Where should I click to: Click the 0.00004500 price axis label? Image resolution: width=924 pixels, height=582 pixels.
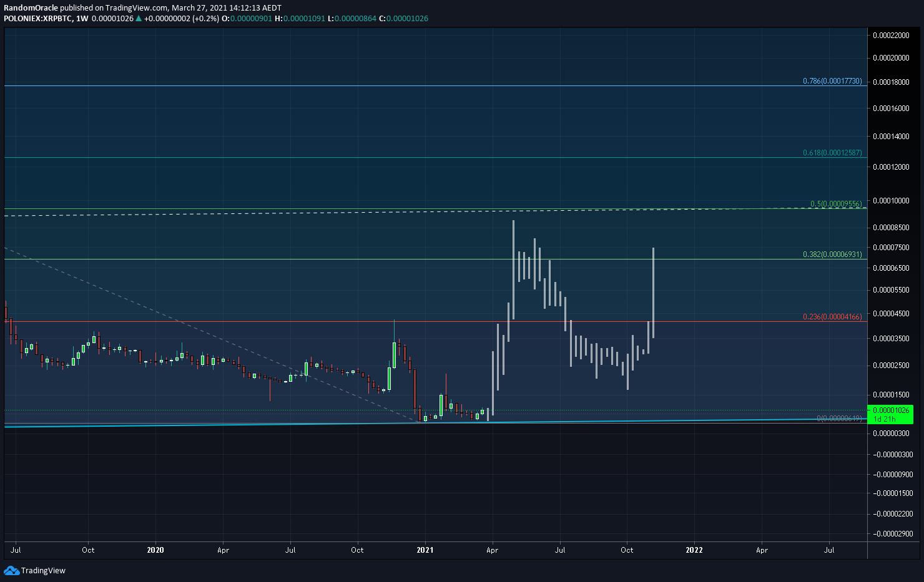[x=891, y=314]
